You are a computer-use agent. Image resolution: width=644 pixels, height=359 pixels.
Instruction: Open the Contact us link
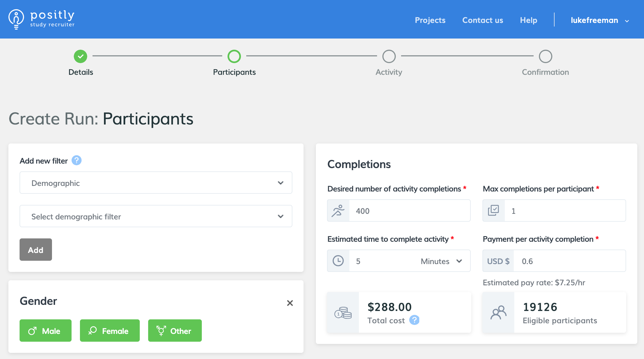point(482,20)
